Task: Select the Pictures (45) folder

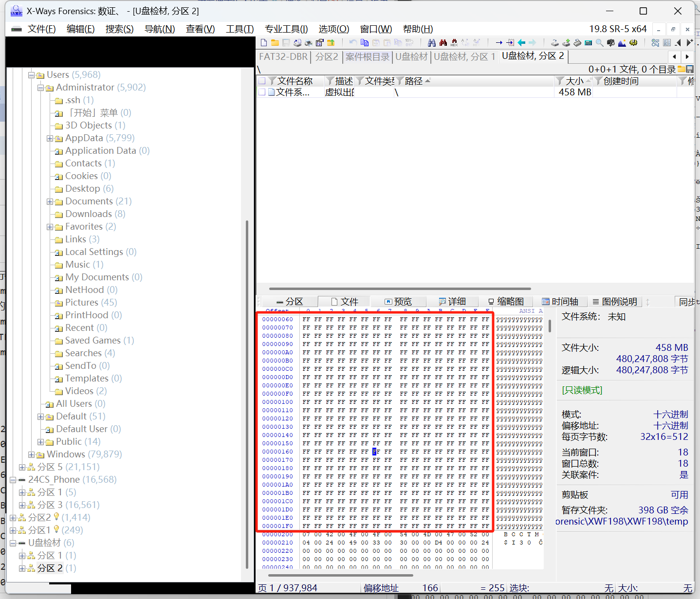Action: pyautogui.click(x=91, y=303)
